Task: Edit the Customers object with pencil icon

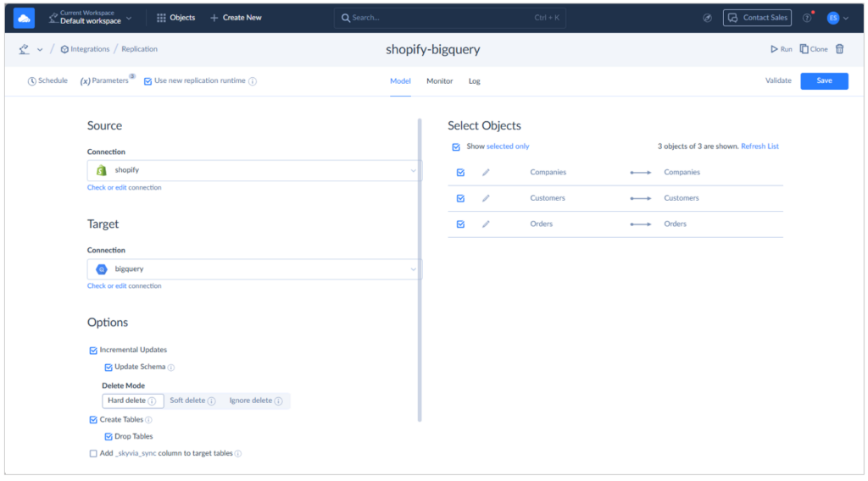Action: pyautogui.click(x=486, y=198)
